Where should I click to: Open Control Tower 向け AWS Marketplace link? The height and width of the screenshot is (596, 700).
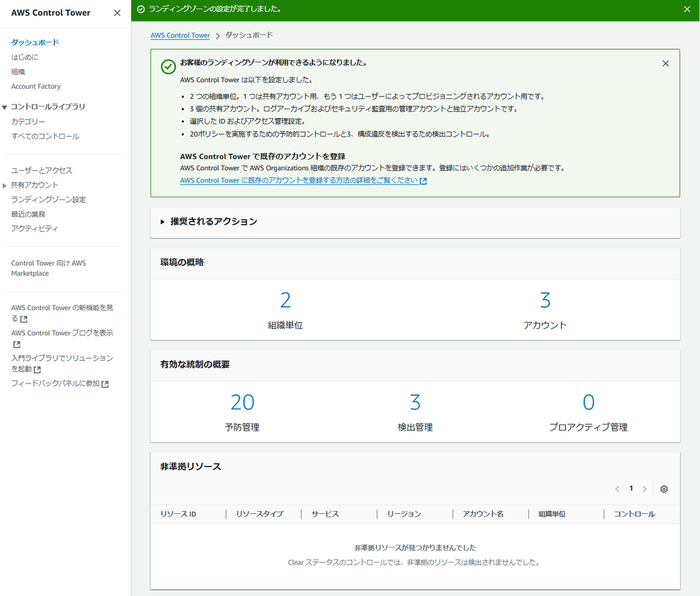49,269
